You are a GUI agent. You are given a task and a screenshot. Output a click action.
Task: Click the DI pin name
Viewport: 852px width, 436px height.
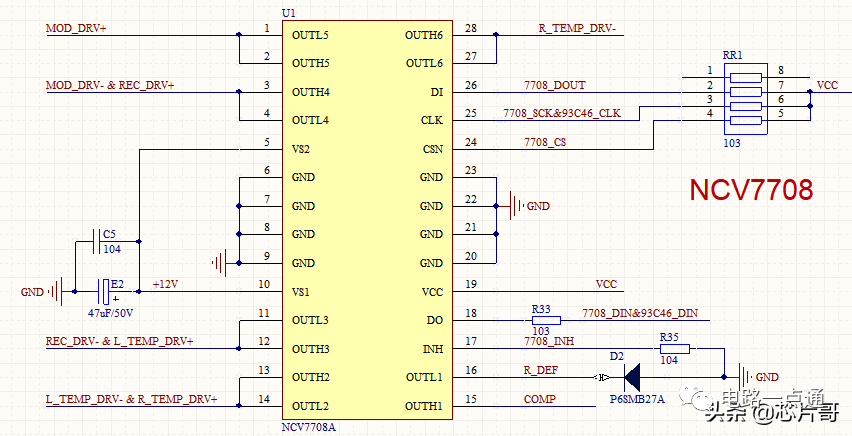coord(437,92)
